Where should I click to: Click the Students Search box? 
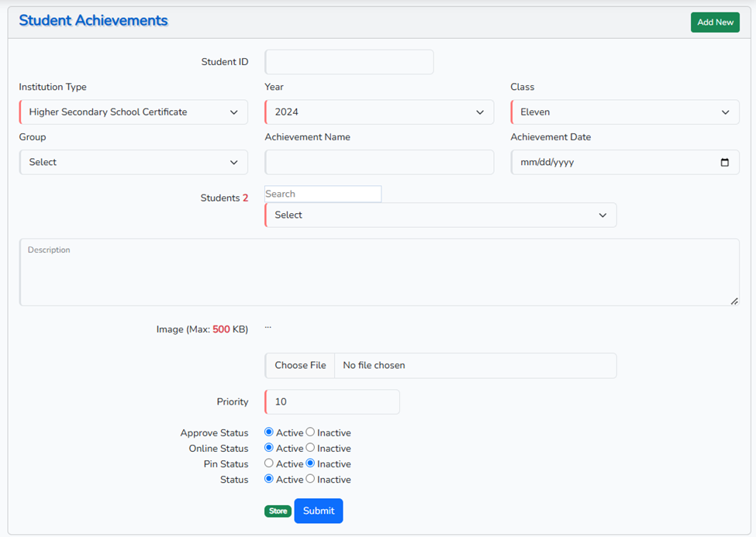[323, 194]
